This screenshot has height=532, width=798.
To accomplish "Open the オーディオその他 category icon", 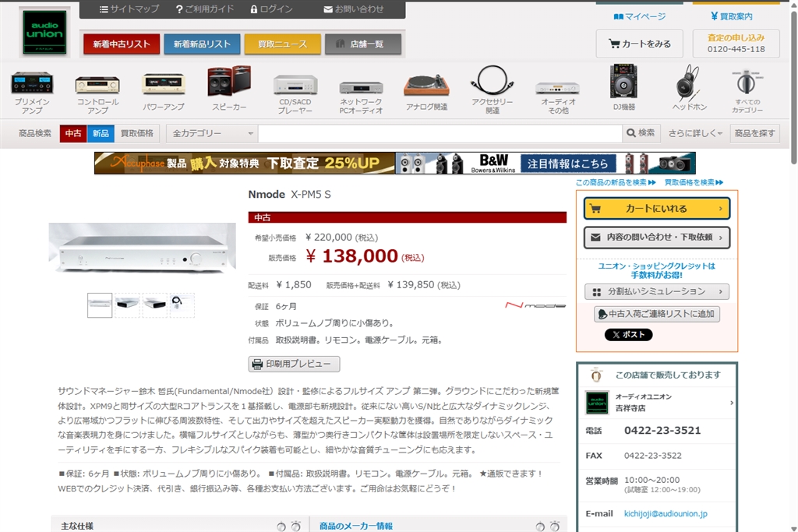I will [x=558, y=97].
